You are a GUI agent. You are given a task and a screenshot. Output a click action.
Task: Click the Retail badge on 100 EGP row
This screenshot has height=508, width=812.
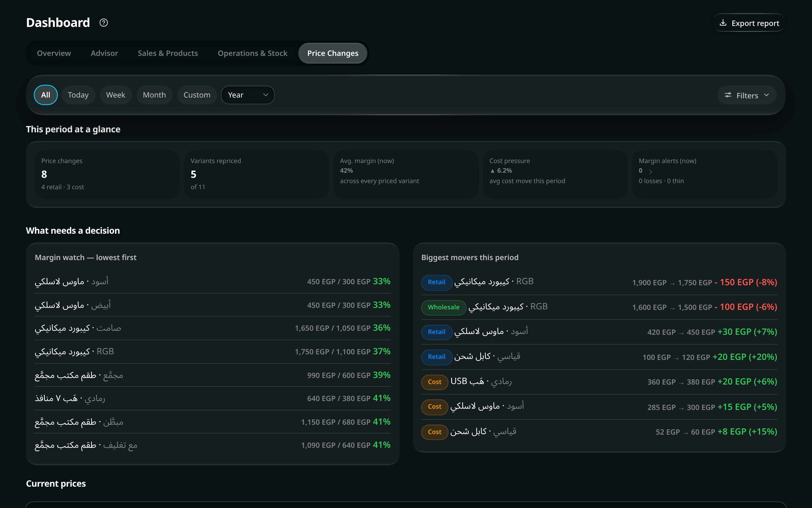click(436, 357)
